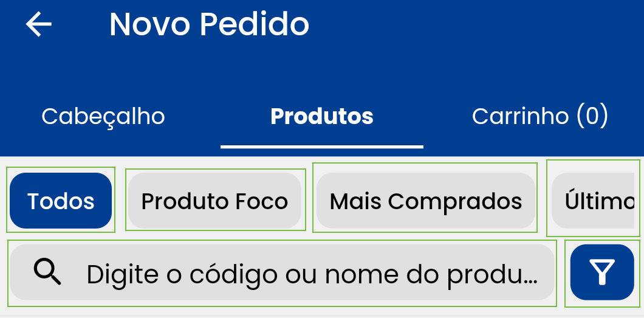Viewport: 644px width, 318px height.
Task: Click the magnifying glass search icon
Action: pos(47,272)
